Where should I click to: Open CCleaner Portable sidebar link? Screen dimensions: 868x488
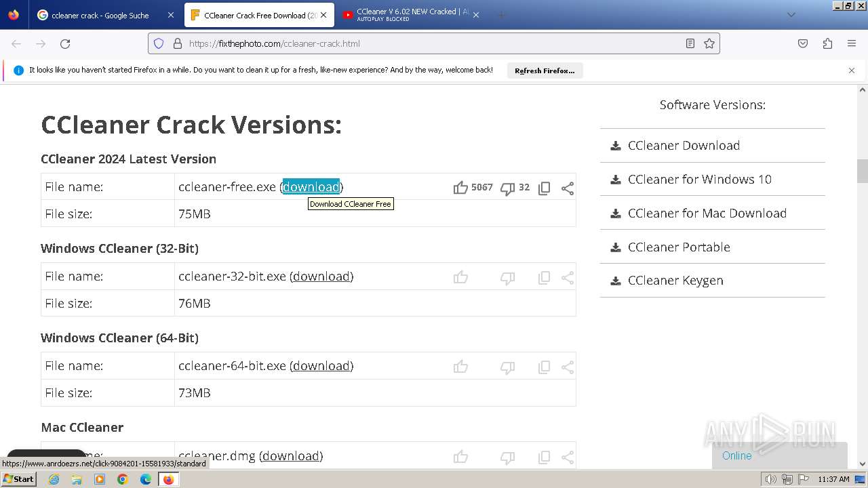(x=679, y=247)
